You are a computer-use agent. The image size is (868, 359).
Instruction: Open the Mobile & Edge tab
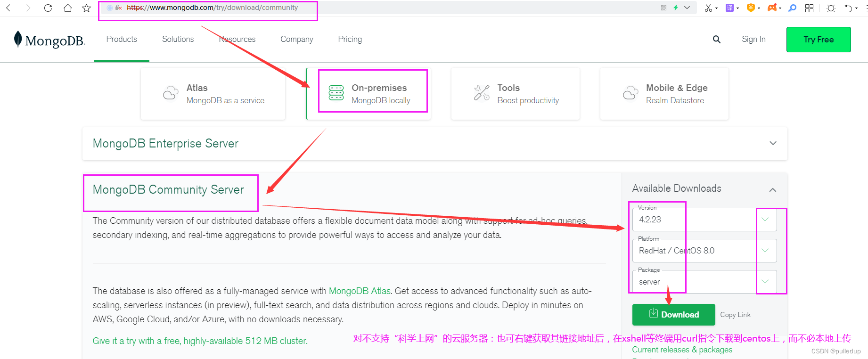coord(664,94)
